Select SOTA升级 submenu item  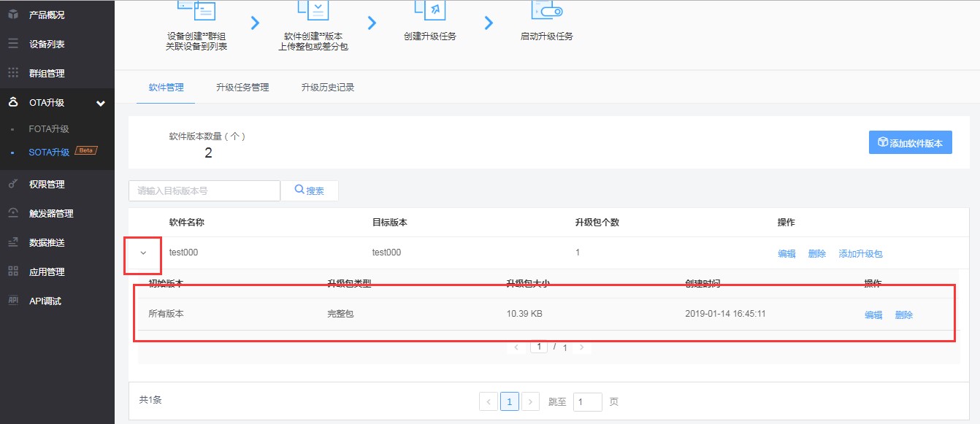(49, 153)
